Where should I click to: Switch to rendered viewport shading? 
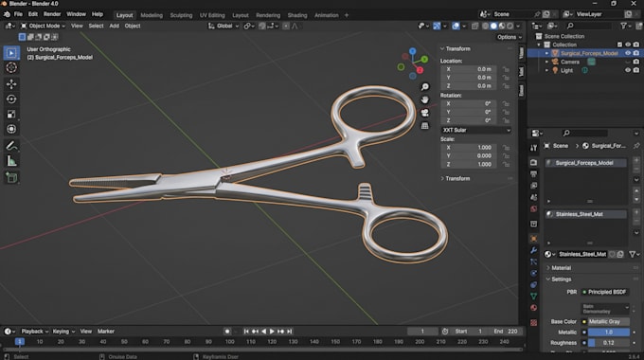tap(510, 26)
